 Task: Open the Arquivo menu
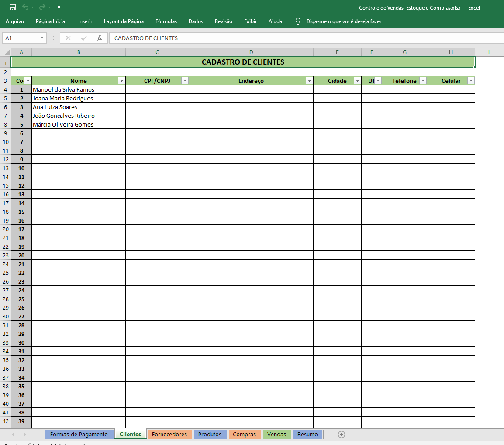(15, 21)
